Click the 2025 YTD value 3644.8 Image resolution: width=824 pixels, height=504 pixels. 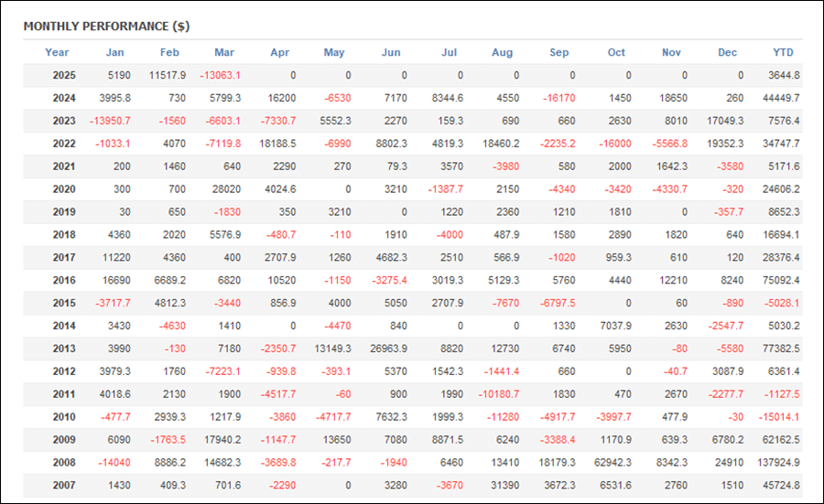784,75
